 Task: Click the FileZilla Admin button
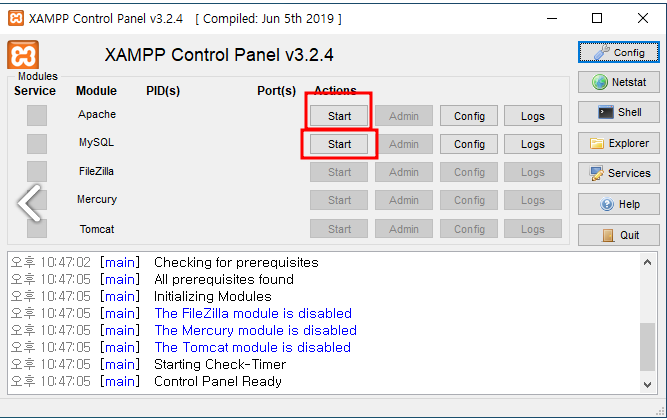[x=404, y=172]
